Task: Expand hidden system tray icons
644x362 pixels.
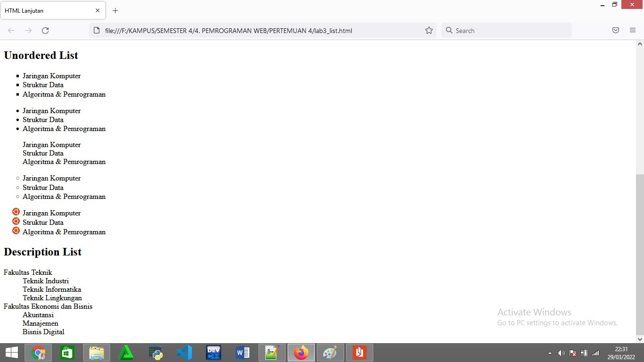Action: click(550, 353)
